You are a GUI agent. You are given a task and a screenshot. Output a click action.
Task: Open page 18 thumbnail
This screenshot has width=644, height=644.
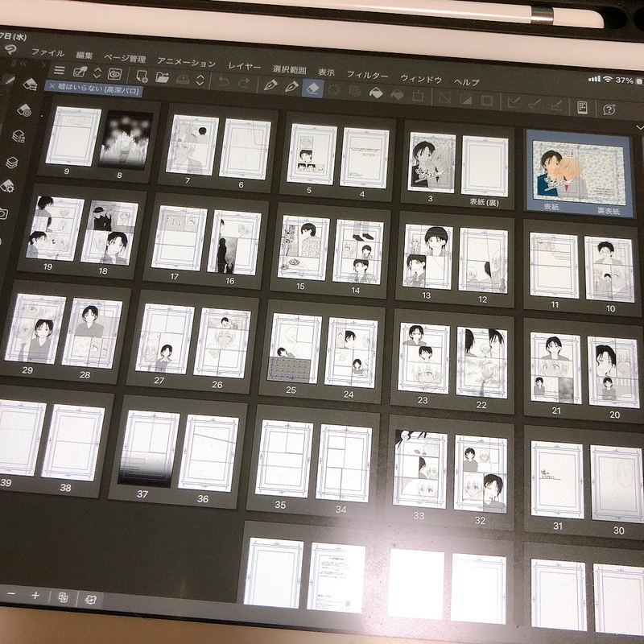click(x=109, y=233)
